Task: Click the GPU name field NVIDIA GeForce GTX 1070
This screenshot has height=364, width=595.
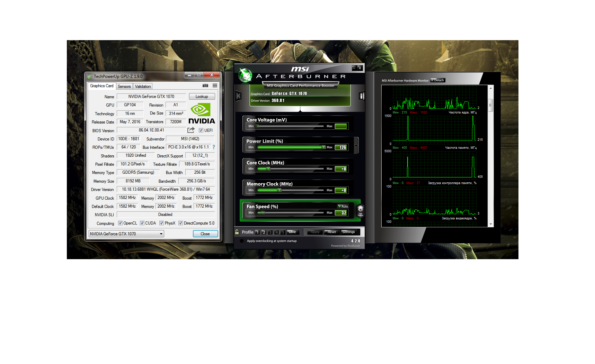Action: tap(151, 97)
